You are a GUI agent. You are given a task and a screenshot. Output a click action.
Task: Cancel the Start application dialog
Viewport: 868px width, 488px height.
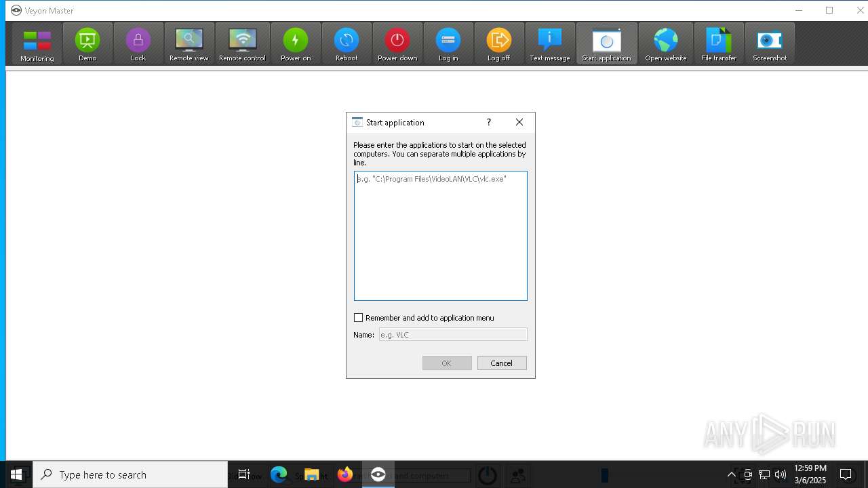[x=502, y=363]
